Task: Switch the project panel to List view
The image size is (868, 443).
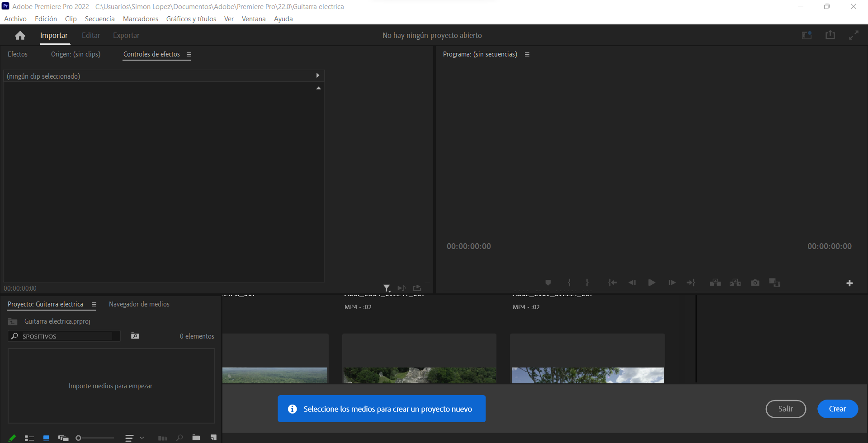Action: pos(30,438)
